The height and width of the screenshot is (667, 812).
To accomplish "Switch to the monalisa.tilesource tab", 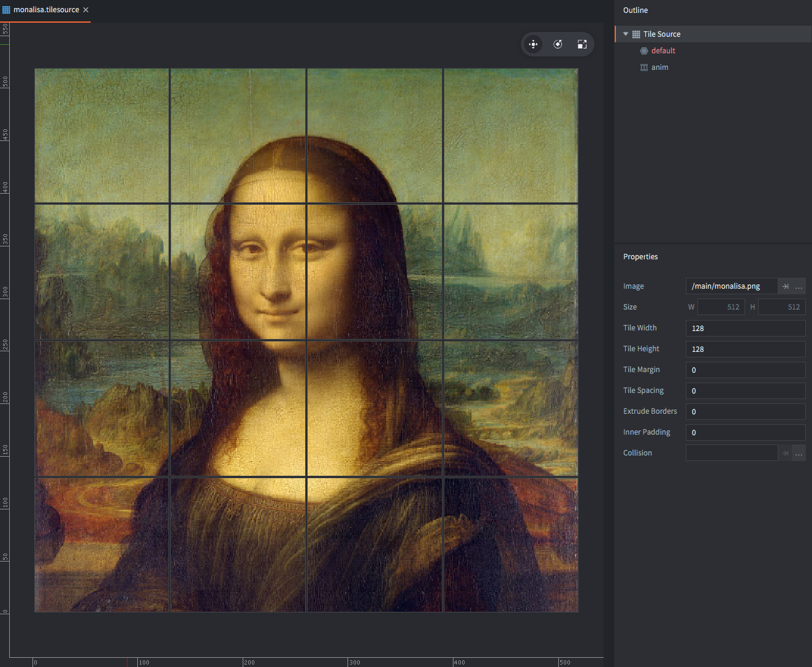I will [46, 10].
